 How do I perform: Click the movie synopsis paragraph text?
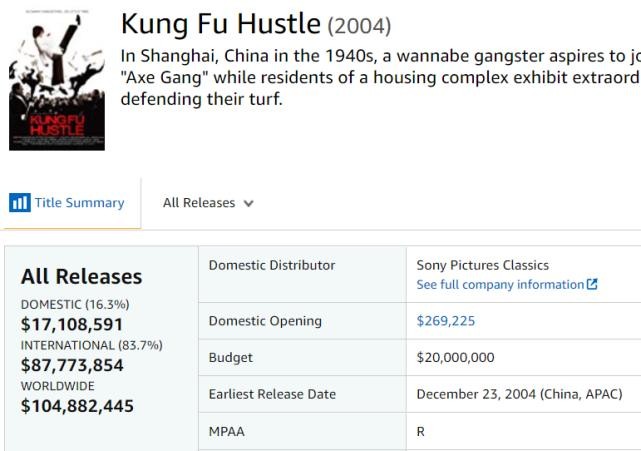380,77
